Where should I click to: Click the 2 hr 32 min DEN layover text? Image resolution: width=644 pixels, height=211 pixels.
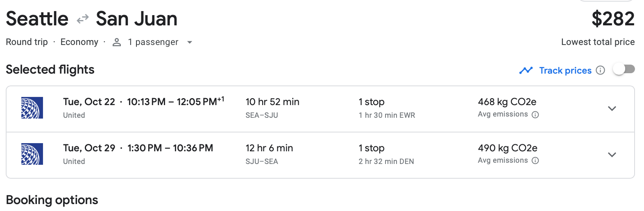click(386, 162)
